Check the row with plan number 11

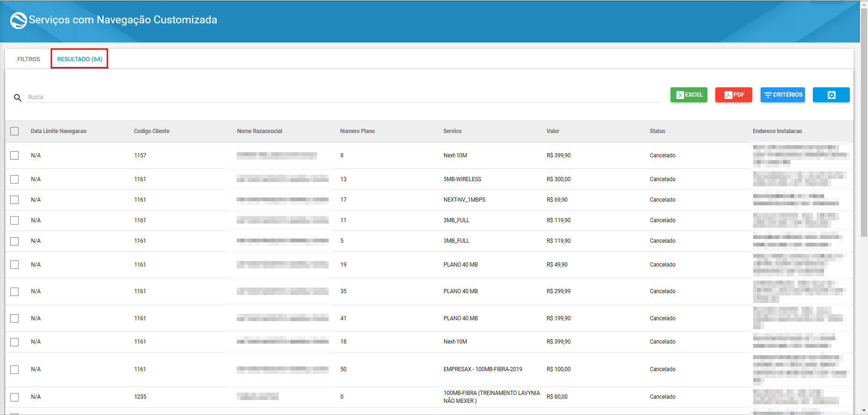14,220
